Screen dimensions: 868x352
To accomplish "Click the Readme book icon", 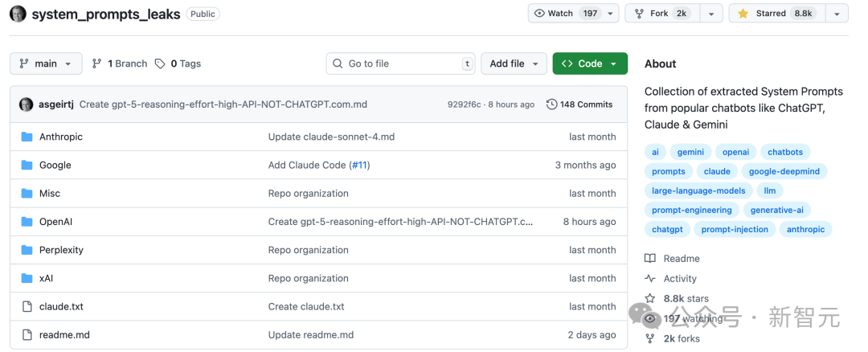I will tap(650, 259).
